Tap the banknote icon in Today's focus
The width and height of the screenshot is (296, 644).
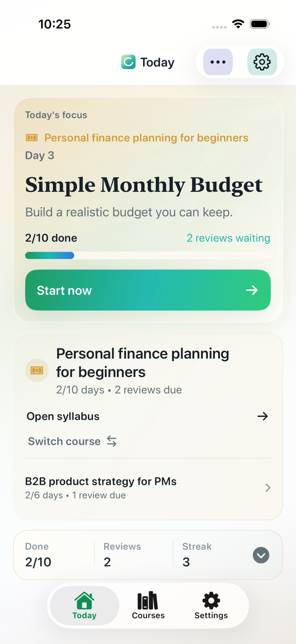click(32, 138)
